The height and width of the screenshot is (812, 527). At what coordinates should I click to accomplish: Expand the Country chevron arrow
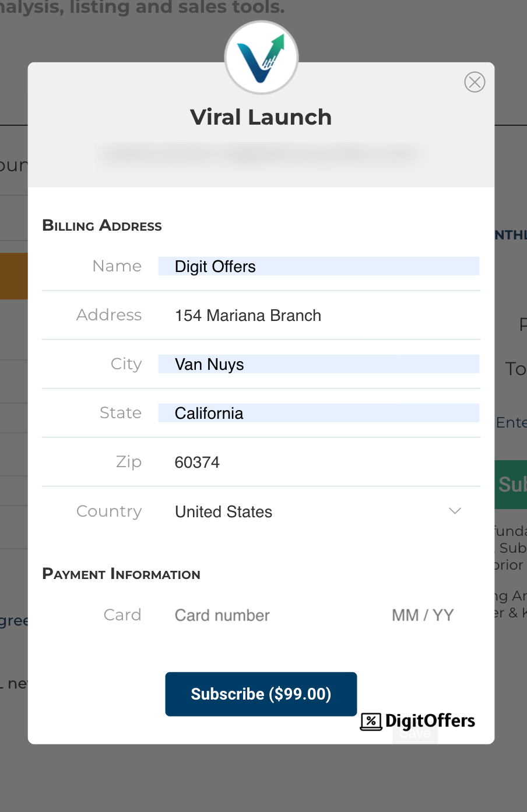point(455,511)
